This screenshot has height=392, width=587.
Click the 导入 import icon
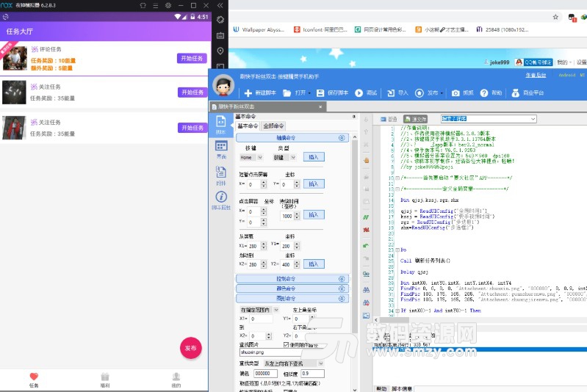pyautogui.click(x=391, y=92)
